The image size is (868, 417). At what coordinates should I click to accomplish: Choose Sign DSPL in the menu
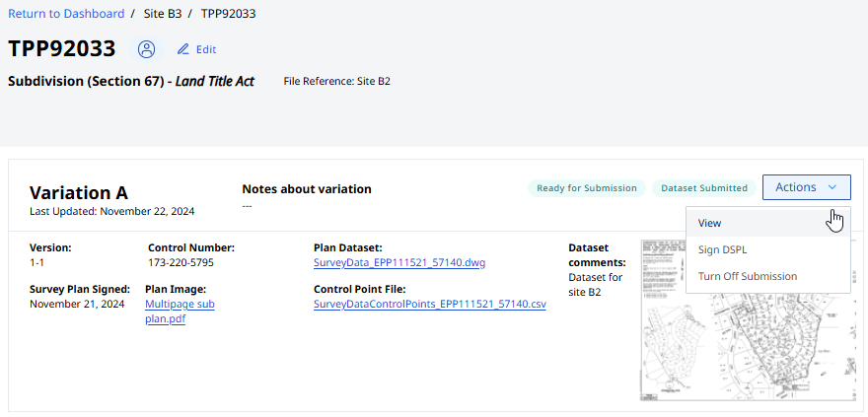coord(722,249)
